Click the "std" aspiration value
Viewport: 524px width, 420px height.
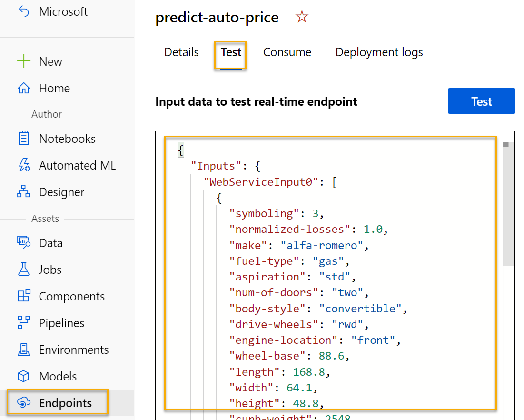click(x=335, y=277)
